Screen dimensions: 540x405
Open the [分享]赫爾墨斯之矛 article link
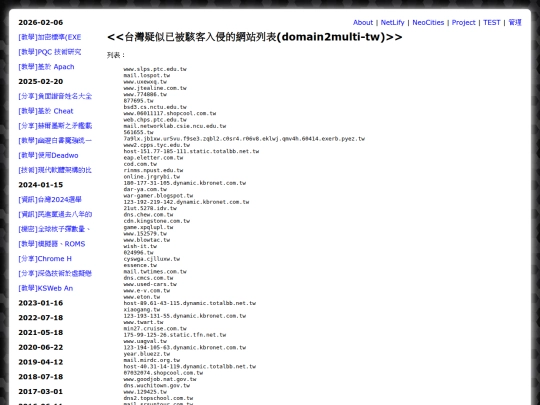(55, 126)
